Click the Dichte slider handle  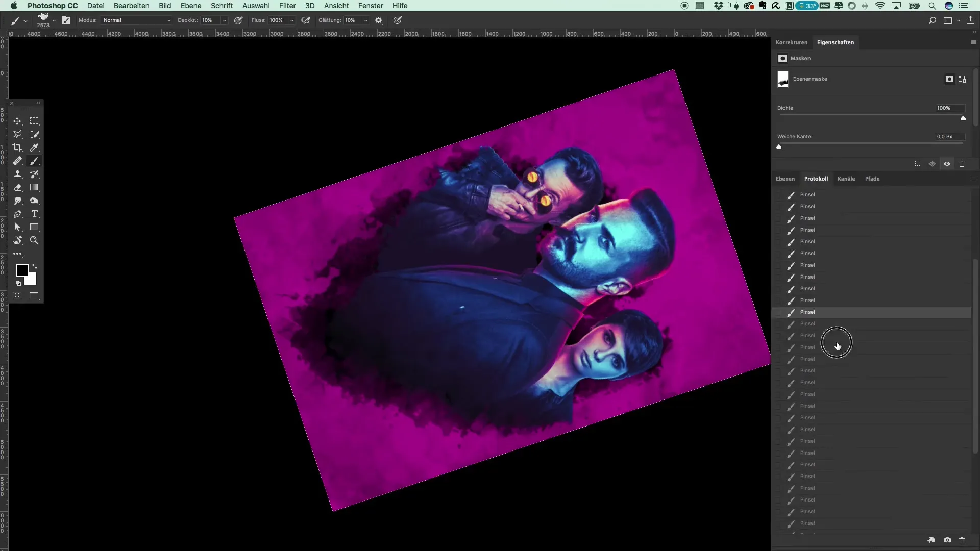pos(963,118)
